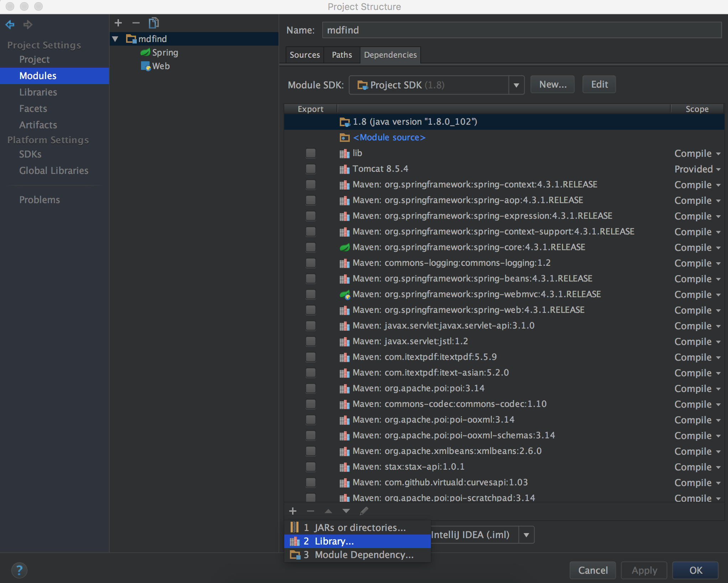Click the Cancel button
Viewport: 728px width, 583px height.
click(x=593, y=571)
